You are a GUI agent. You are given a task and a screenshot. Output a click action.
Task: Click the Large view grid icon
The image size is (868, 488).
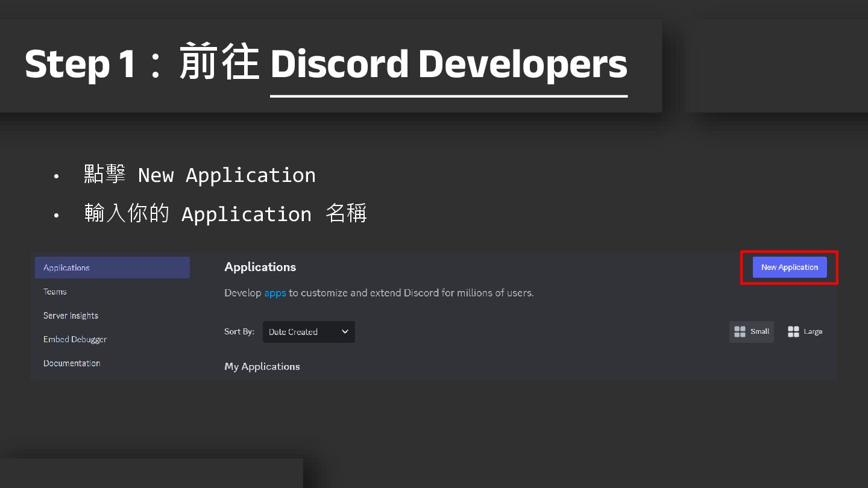coord(793,331)
